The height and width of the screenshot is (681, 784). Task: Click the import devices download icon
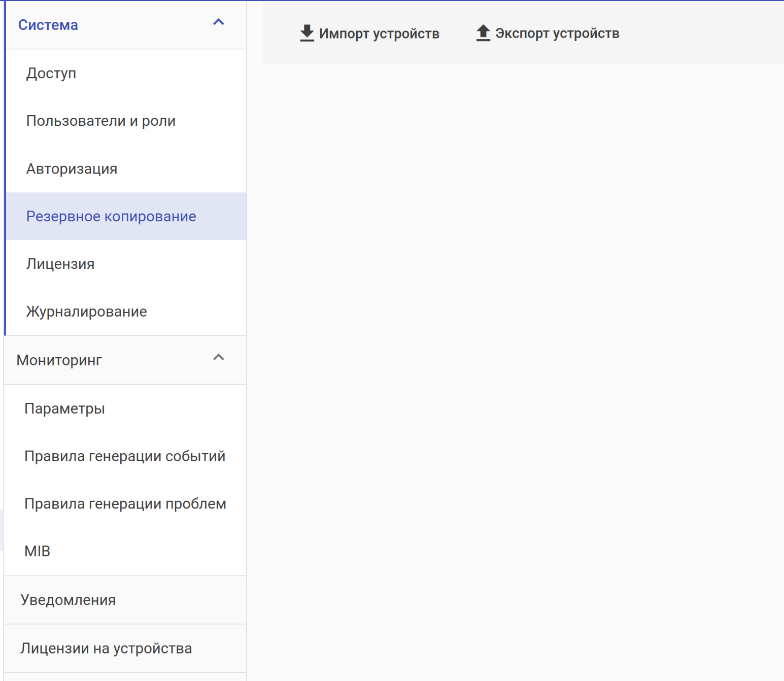click(x=307, y=33)
